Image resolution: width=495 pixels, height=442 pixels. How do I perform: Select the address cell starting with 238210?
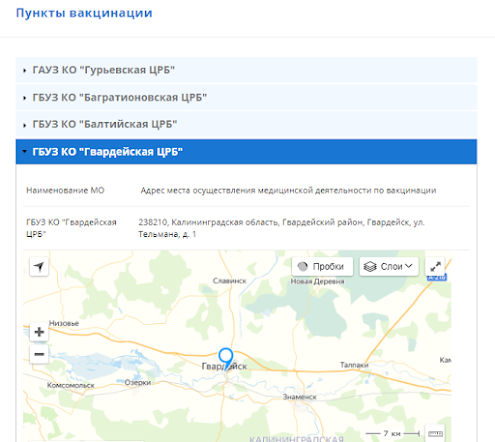click(x=282, y=228)
